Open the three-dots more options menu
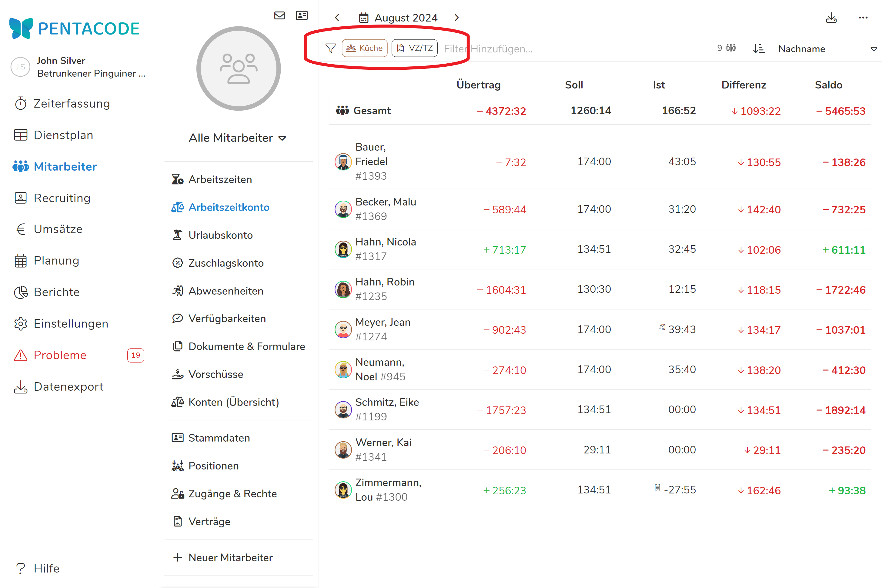This screenshot has width=882, height=588. [x=863, y=18]
